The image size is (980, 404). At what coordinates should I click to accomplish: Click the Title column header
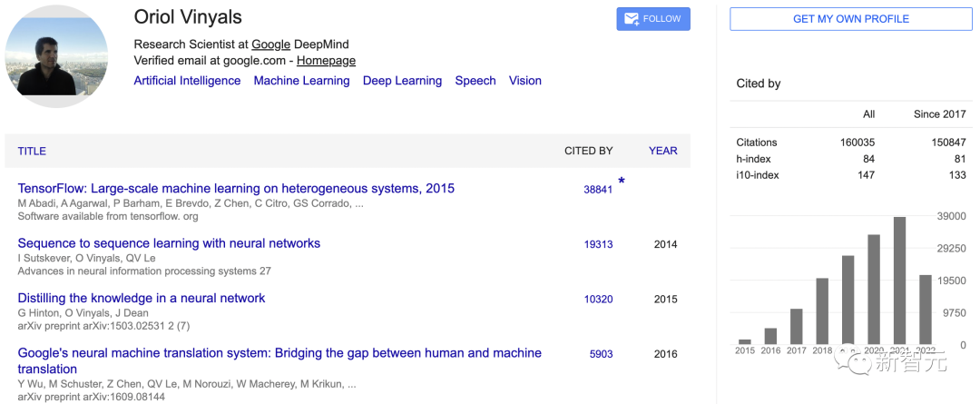(32, 151)
